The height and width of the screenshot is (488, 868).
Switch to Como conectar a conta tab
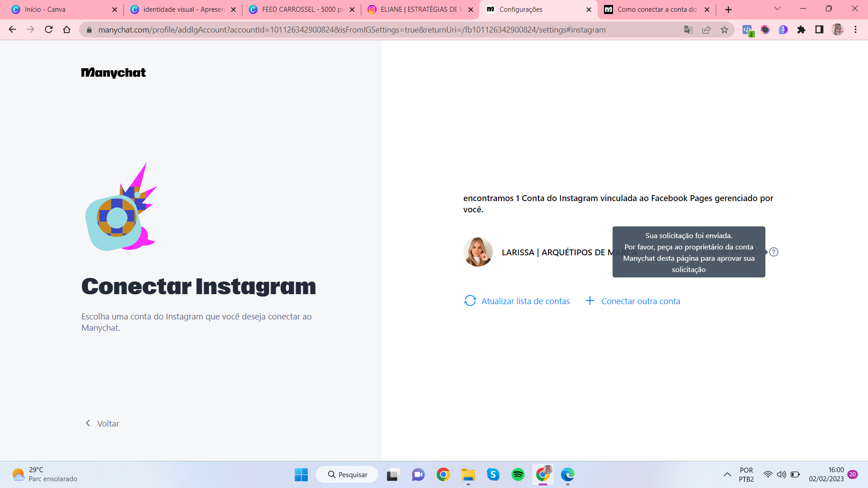(656, 9)
